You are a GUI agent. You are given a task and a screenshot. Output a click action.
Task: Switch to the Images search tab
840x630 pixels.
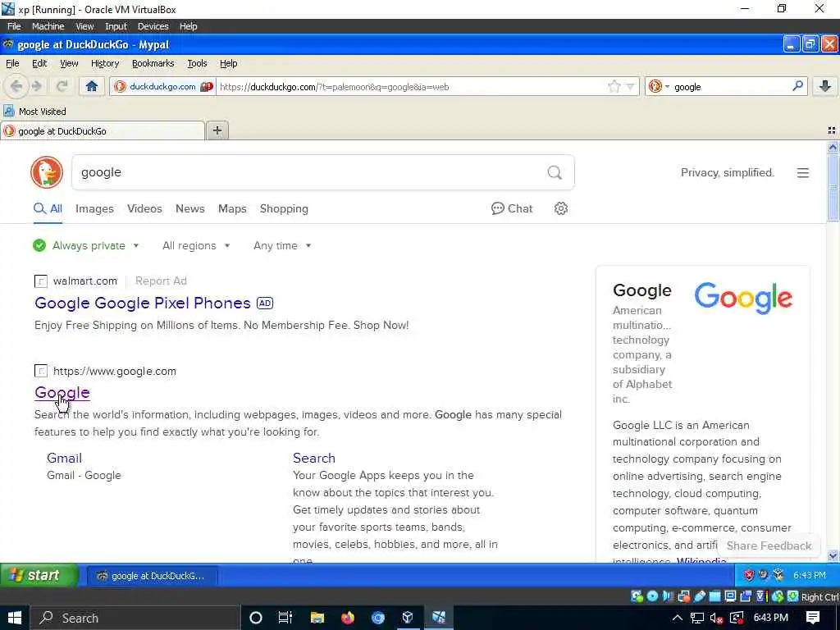coord(94,208)
